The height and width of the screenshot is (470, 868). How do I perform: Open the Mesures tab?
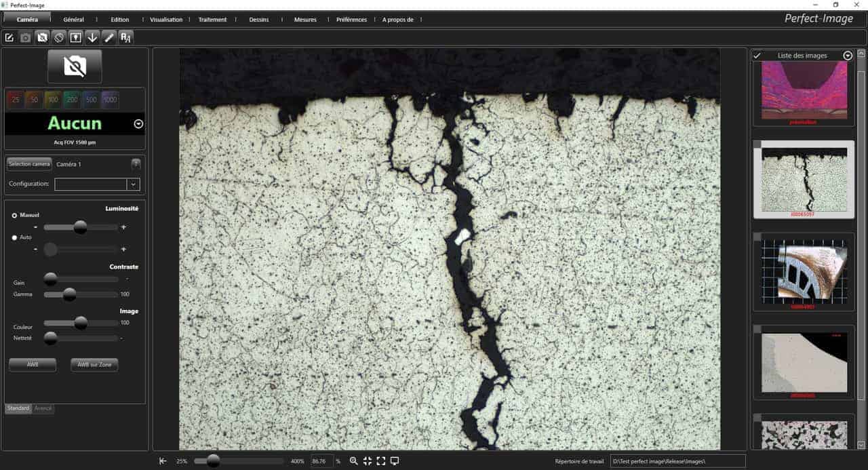click(x=305, y=20)
